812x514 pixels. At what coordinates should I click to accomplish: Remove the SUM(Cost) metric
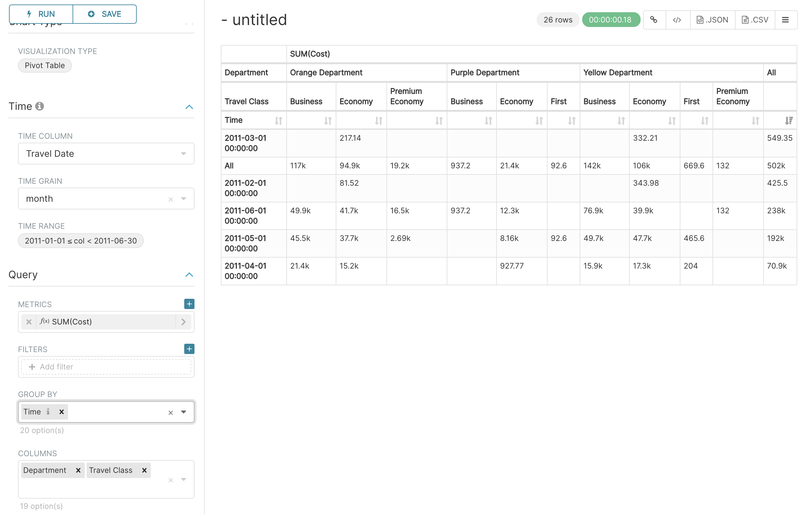click(x=29, y=322)
